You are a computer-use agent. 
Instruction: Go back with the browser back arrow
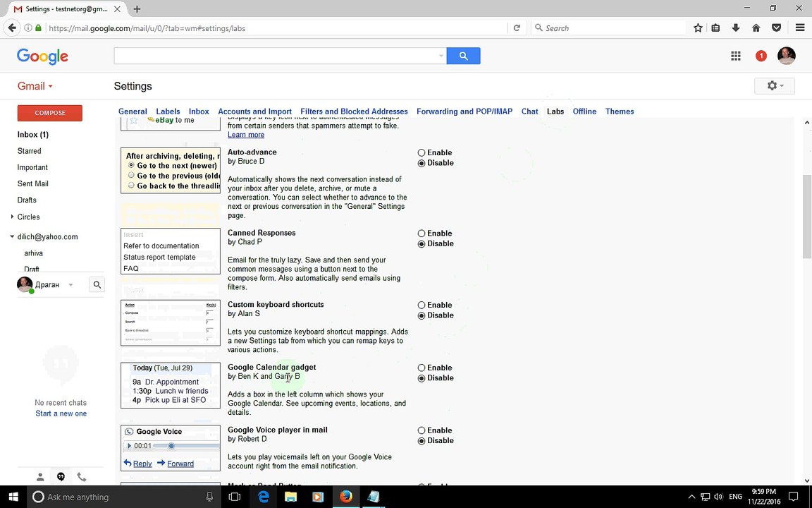click(12, 28)
